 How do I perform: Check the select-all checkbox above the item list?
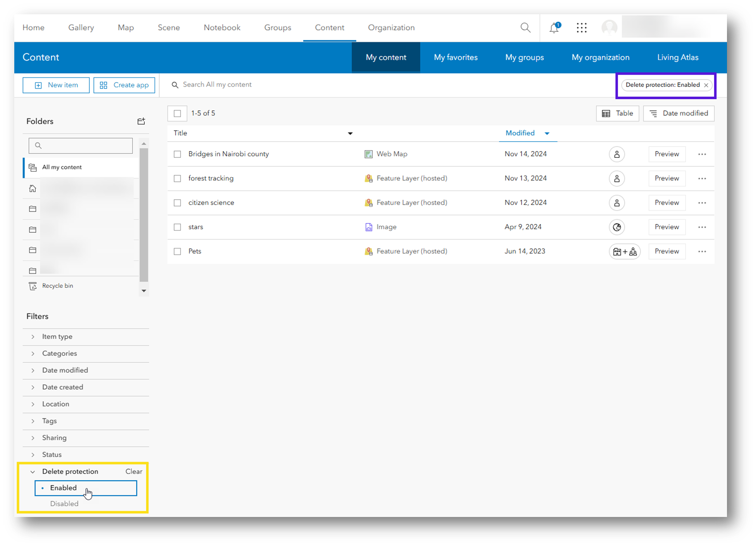click(x=177, y=113)
